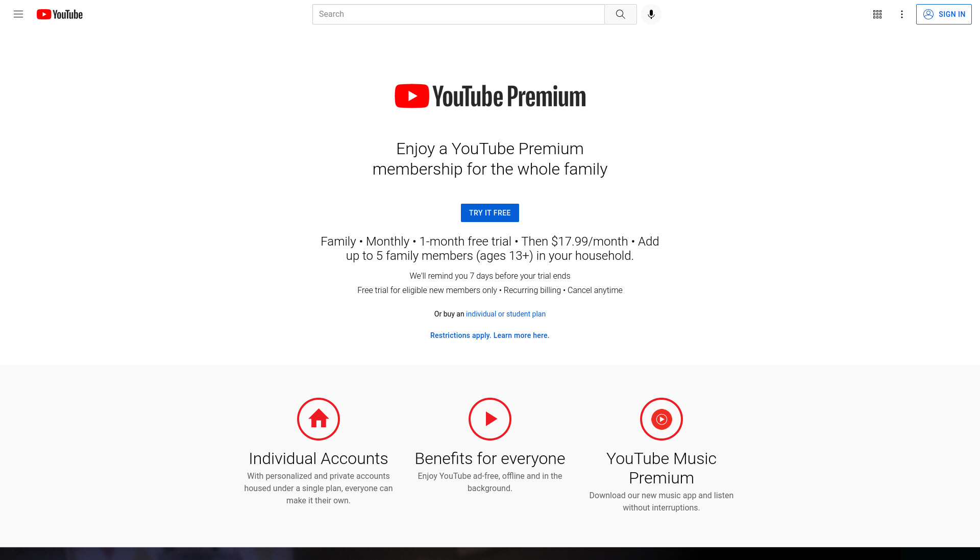980x560 pixels.
Task: Open the three-dot settings menu
Action: point(902,14)
